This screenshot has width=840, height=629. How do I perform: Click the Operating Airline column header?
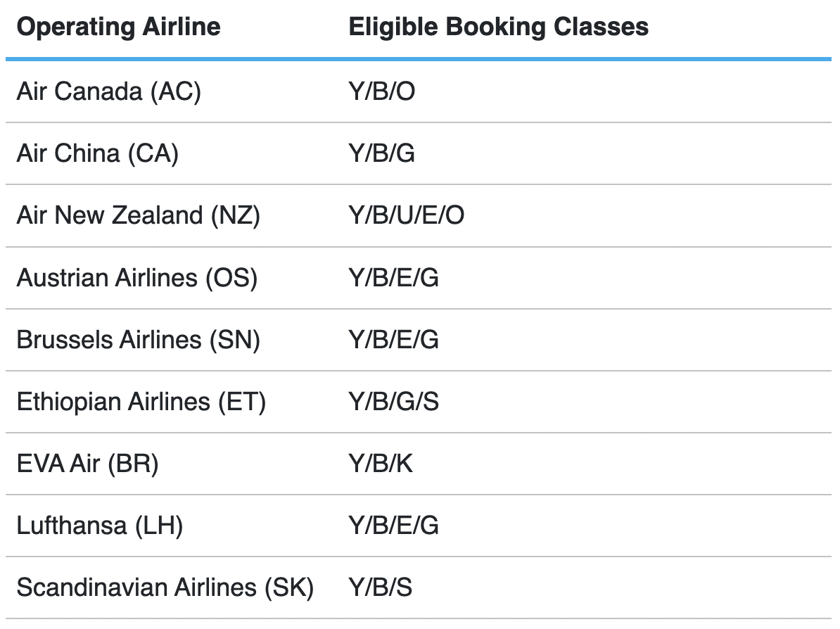click(118, 27)
